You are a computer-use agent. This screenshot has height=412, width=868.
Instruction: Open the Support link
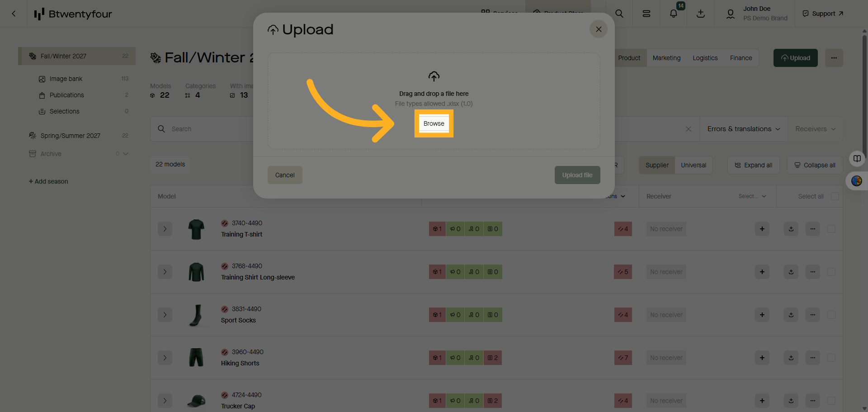(822, 14)
